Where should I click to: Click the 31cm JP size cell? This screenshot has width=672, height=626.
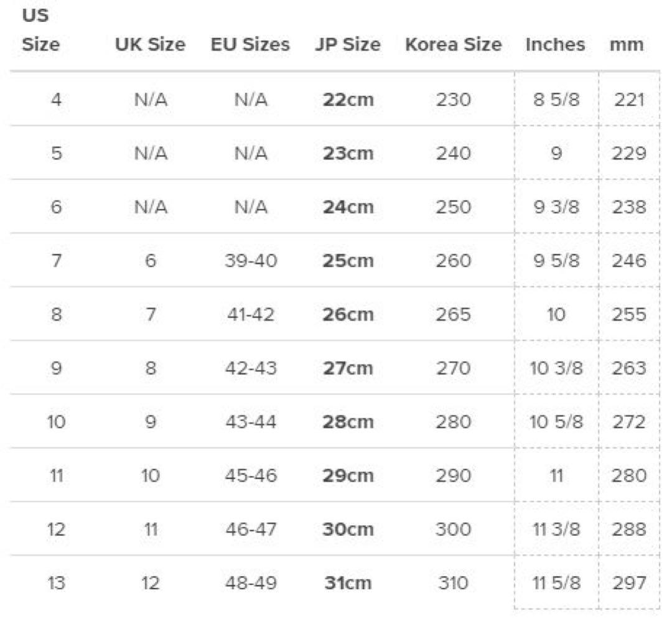pos(348,583)
